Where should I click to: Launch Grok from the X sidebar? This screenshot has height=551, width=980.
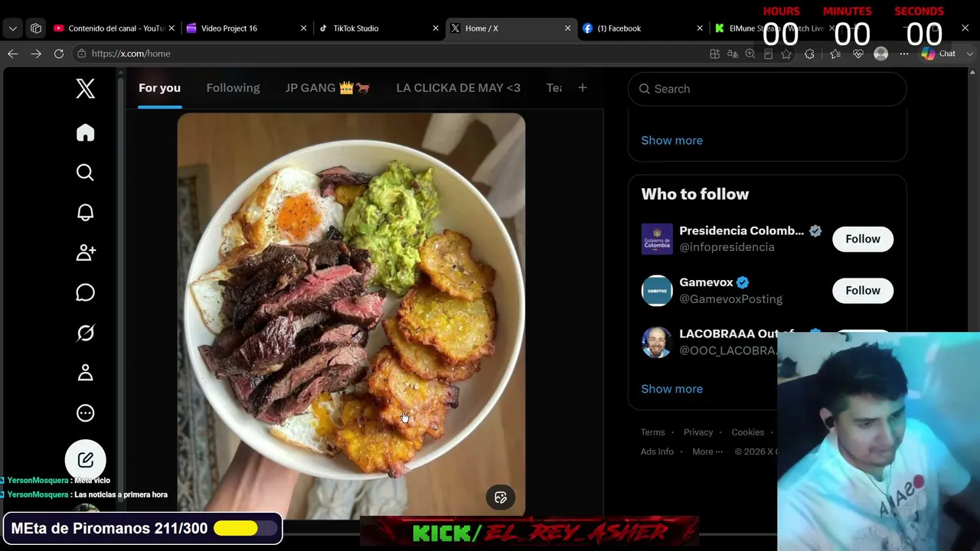click(x=85, y=333)
